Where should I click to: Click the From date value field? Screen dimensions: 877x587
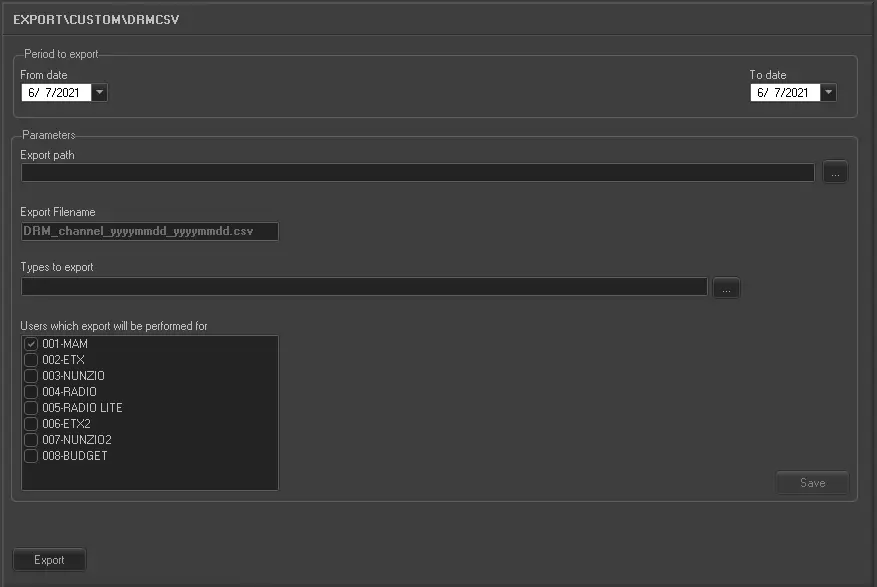point(55,93)
